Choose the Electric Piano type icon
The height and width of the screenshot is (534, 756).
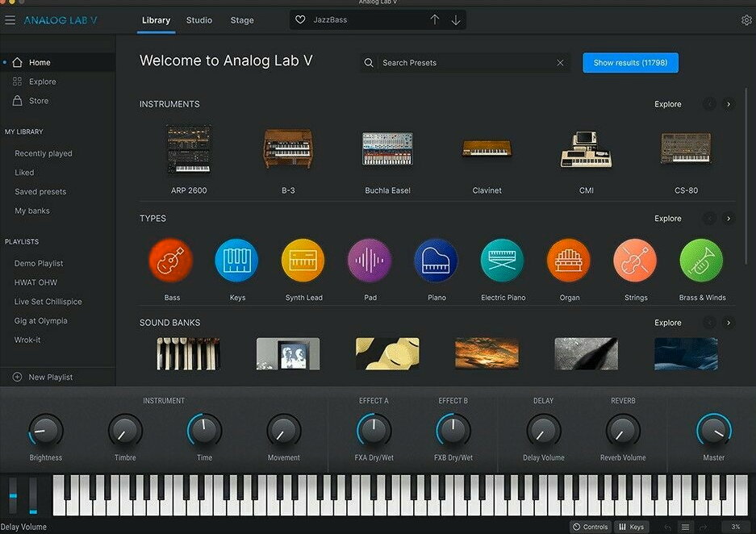(x=503, y=261)
